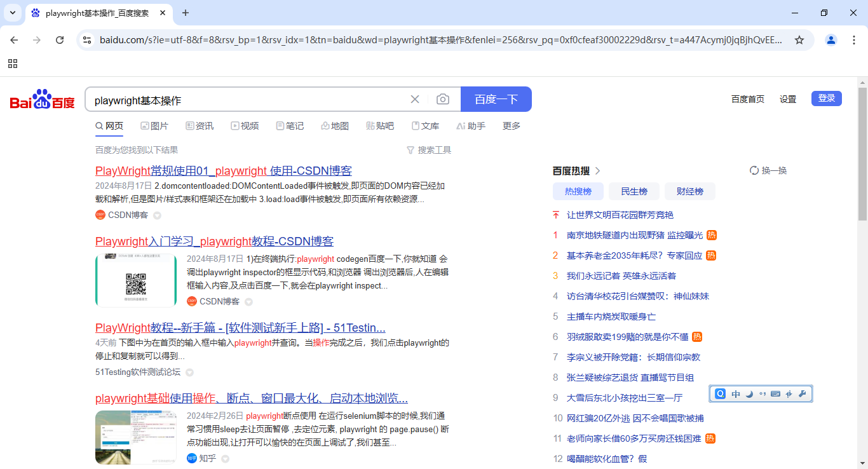Switch to 贴吧 tab
Viewport: 868px width, 469px height.
tap(380, 126)
